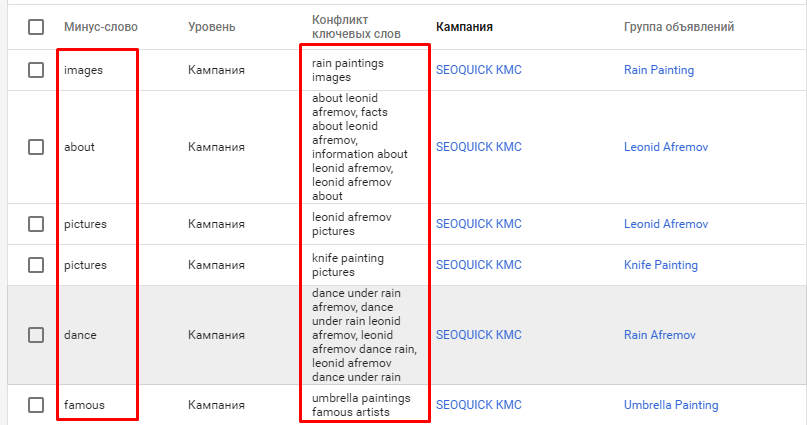Click the Конфликт ключевых слов column header
Screen dimensions: 807x425
tap(356, 27)
